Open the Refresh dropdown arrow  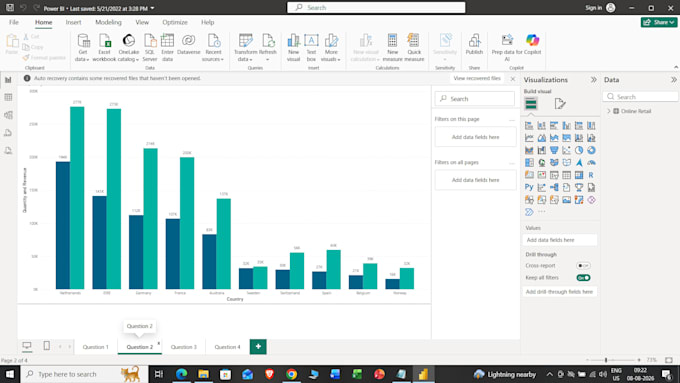[x=268, y=59]
